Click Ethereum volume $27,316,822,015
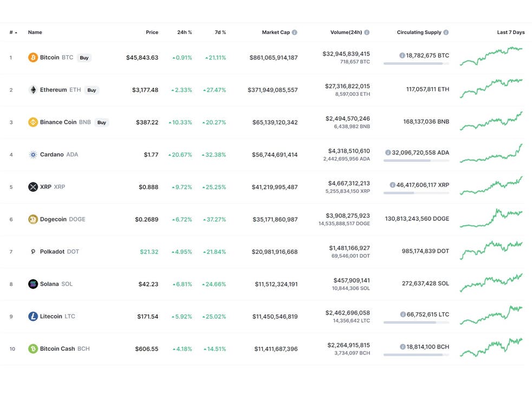 (x=347, y=86)
